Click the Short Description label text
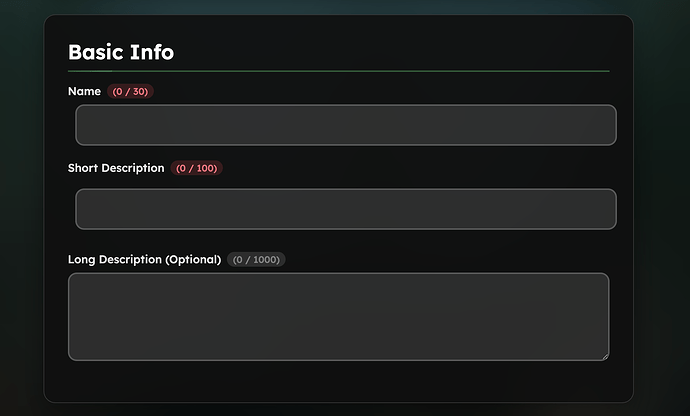This screenshot has width=690, height=416. click(116, 168)
